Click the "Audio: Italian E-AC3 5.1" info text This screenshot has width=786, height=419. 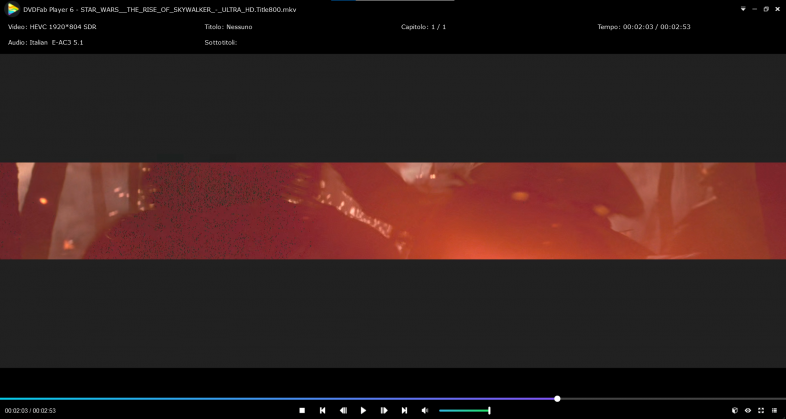click(x=46, y=43)
